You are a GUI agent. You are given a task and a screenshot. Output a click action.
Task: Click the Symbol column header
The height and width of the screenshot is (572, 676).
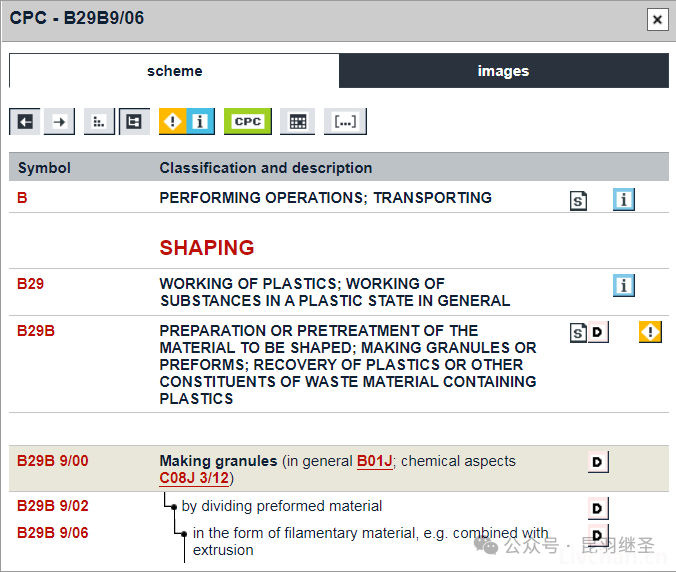pos(44,168)
